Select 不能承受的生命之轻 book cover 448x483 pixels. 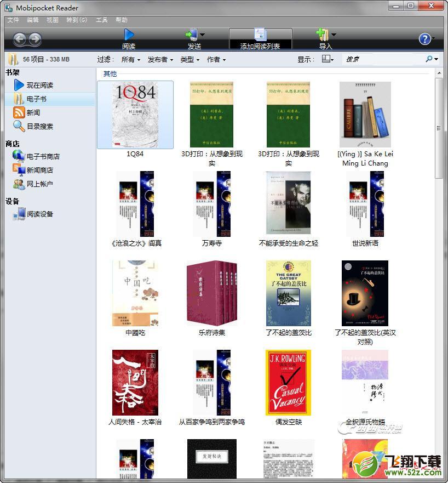point(288,203)
